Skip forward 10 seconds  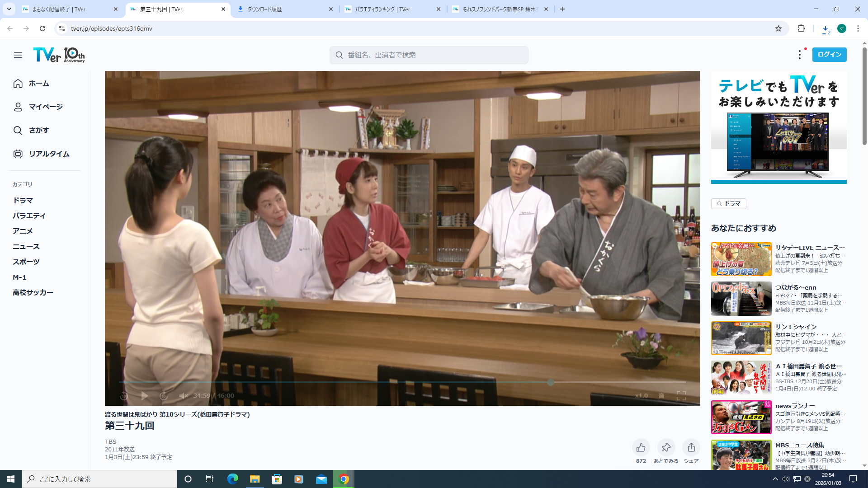[x=164, y=396]
